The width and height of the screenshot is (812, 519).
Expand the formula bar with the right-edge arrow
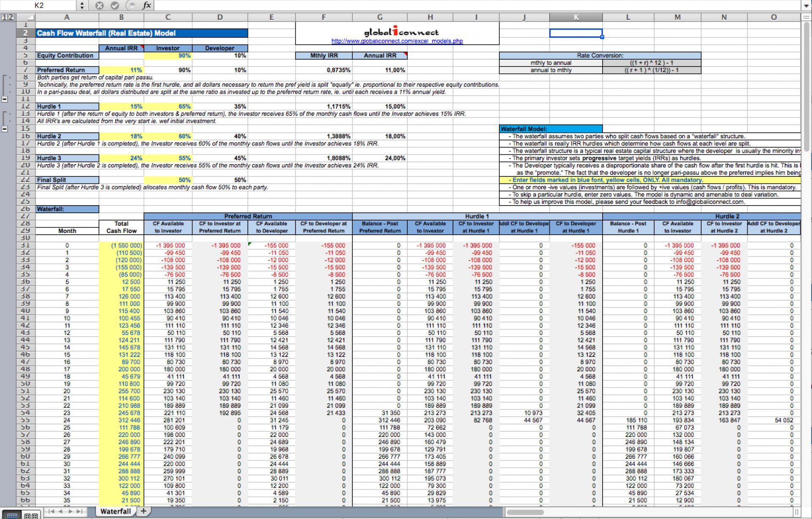(x=806, y=6)
